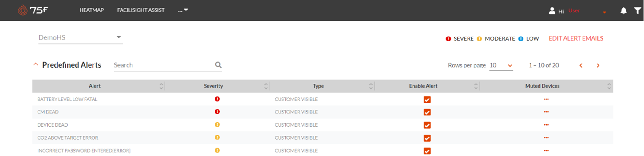Open muted devices for BATTERY LEVEL LOW FATAL
The image size is (644, 156).
pos(546,99)
